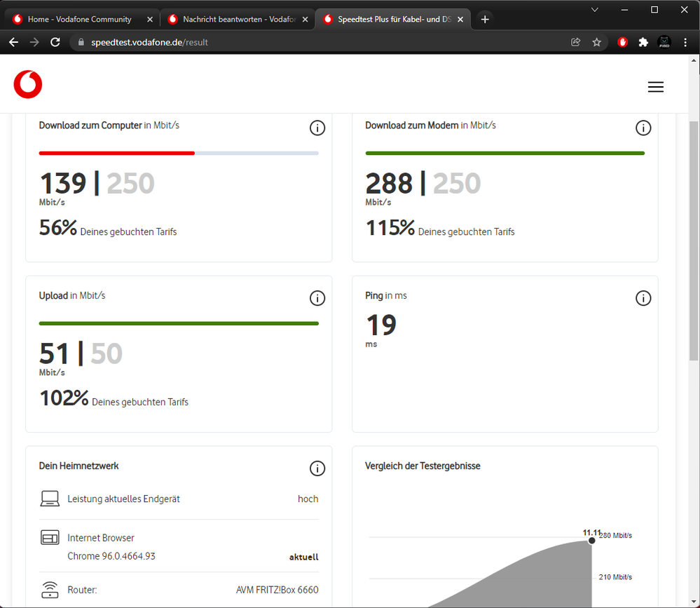Bookmark this page with the star icon

pyautogui.click(x=596, y=42)
